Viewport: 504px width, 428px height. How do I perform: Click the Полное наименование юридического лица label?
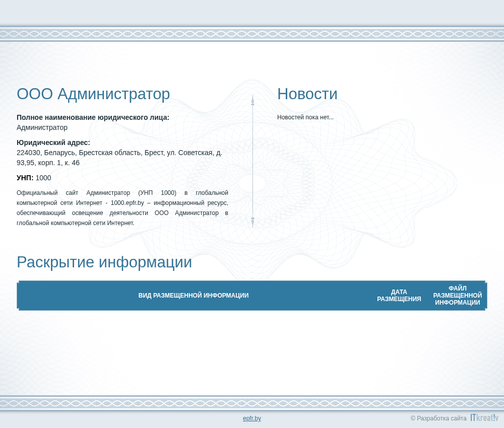[93, 117]
